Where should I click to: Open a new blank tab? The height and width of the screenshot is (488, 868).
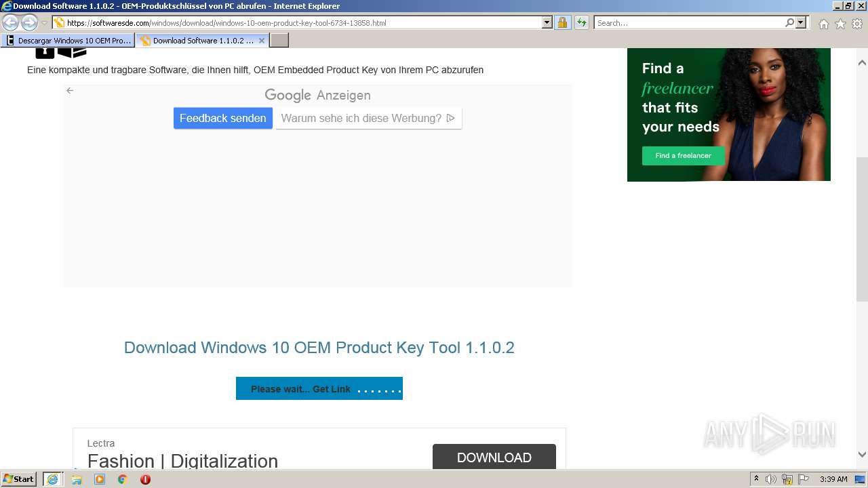(279, 41)
